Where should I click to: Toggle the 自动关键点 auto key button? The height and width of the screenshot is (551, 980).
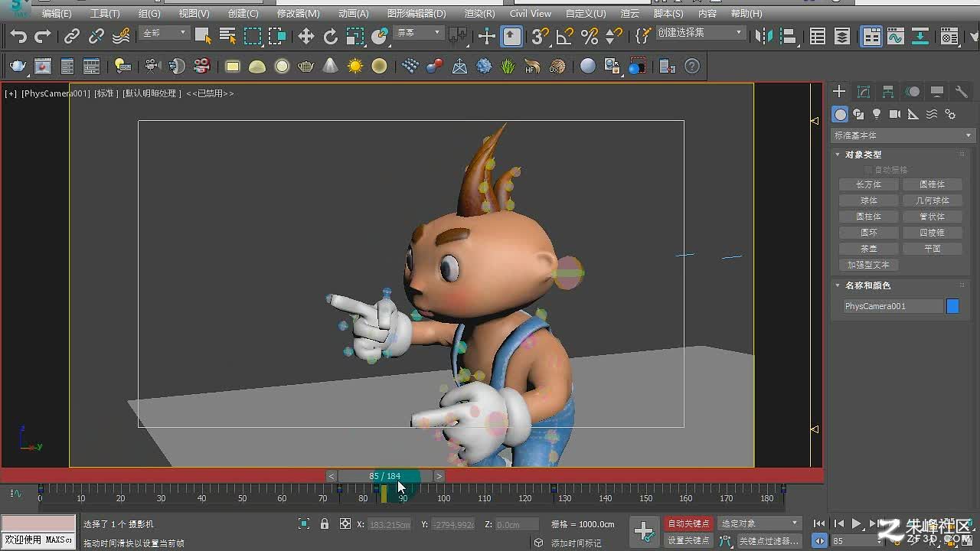coord(688,523)
